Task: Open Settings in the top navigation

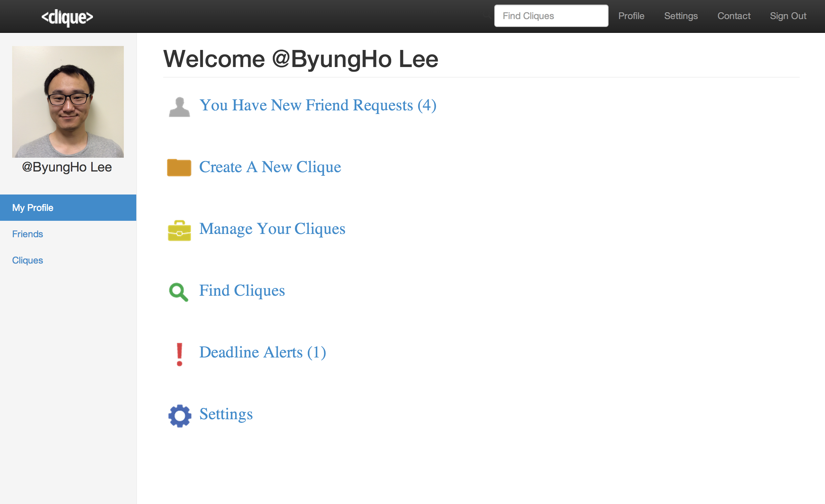Action: [681, 16]
